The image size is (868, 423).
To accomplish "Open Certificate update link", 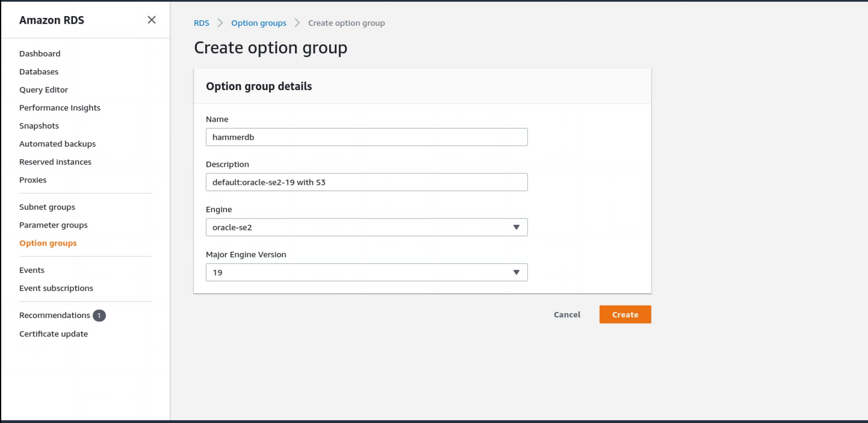I will coord(54,334).
